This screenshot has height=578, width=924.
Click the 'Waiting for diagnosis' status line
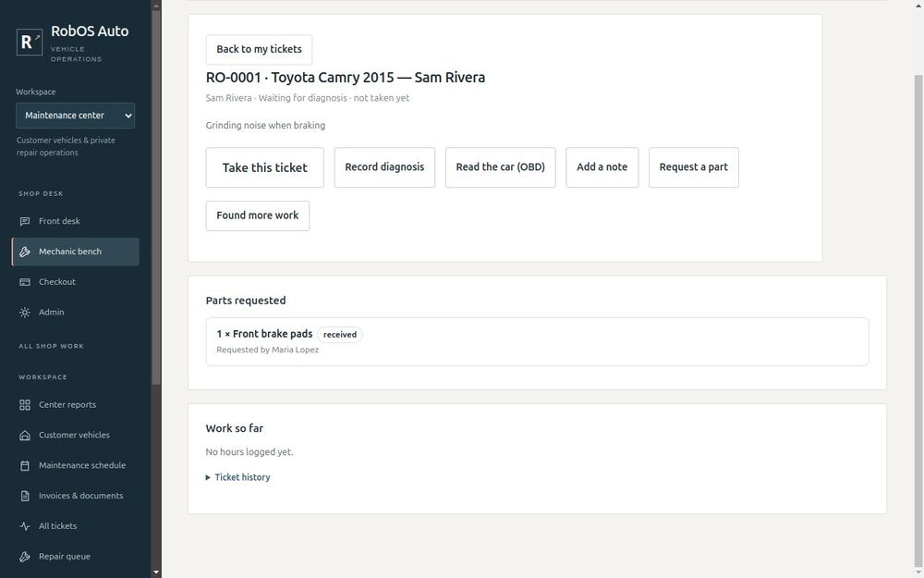point(307,98)
